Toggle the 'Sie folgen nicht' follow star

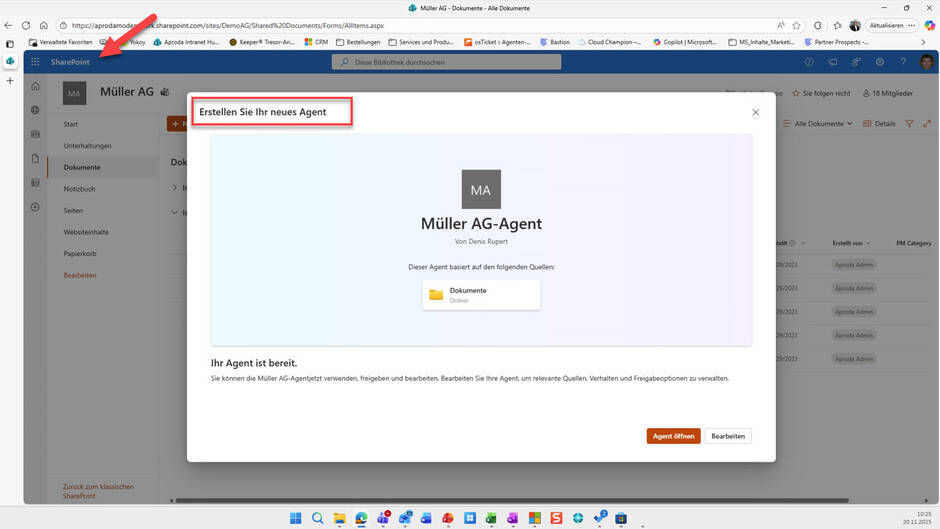pyautogui.click(x=821, y=93)
